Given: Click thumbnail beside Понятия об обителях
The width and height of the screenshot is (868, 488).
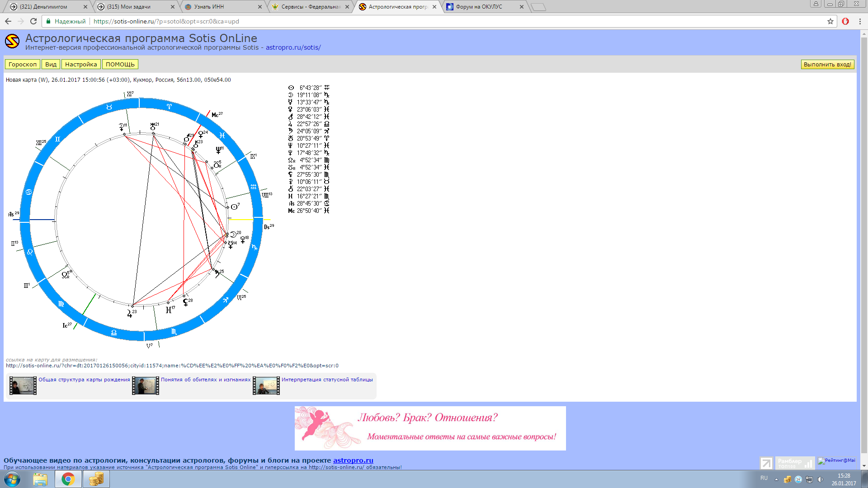Looking at the screenshot, I should (x=146, y=386).
